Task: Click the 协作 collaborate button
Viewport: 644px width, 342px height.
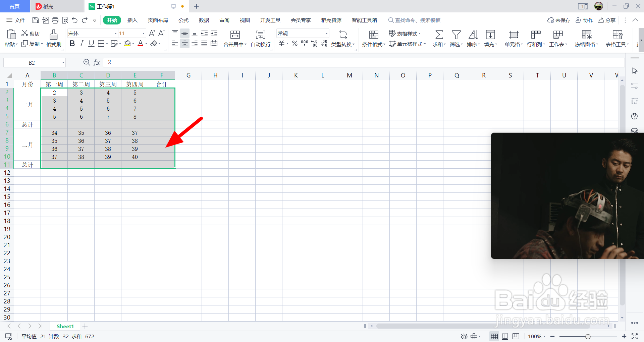Action: click(584, 20)
